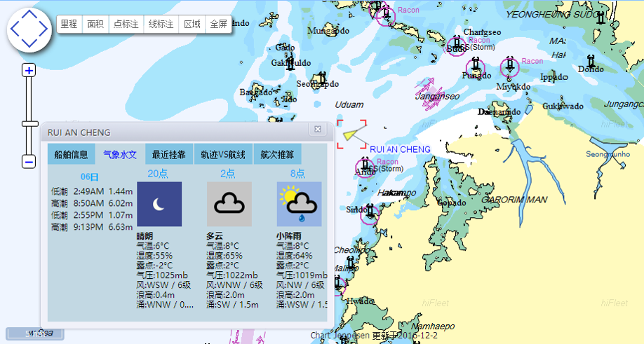This screenshot has height=344, width=644.
Task: Open the 航次推算 voyage estimate tab
Action: tap(277, 154)
